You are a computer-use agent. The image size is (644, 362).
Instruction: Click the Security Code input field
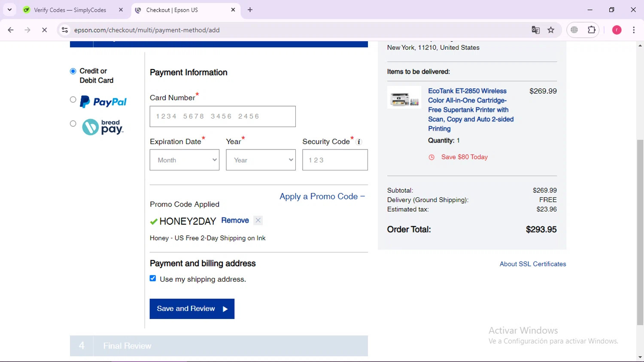click(335, 160)
